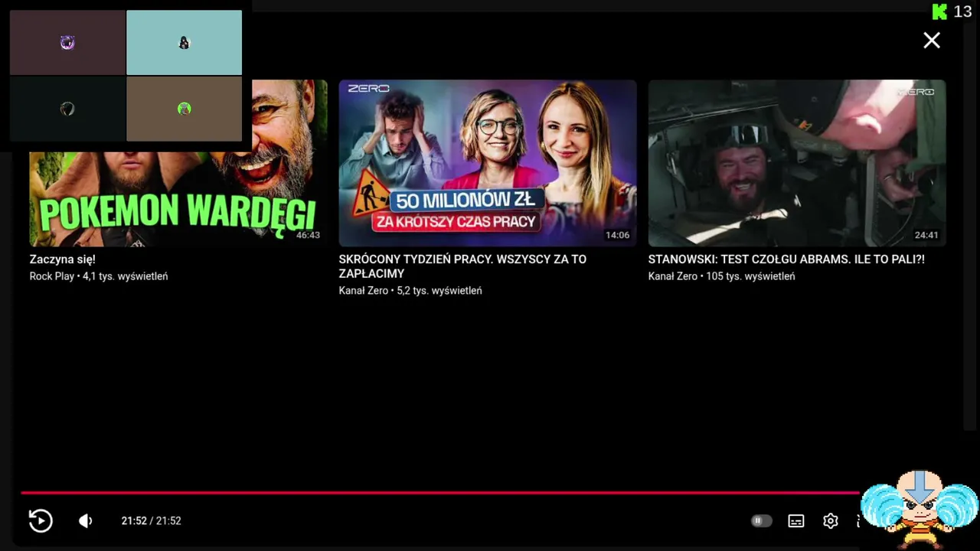Click 'Kanał Zero • 105 tys. wyświetleń' text
The width and height of the screenshot is (980, 551).
(x=721, y=276)
